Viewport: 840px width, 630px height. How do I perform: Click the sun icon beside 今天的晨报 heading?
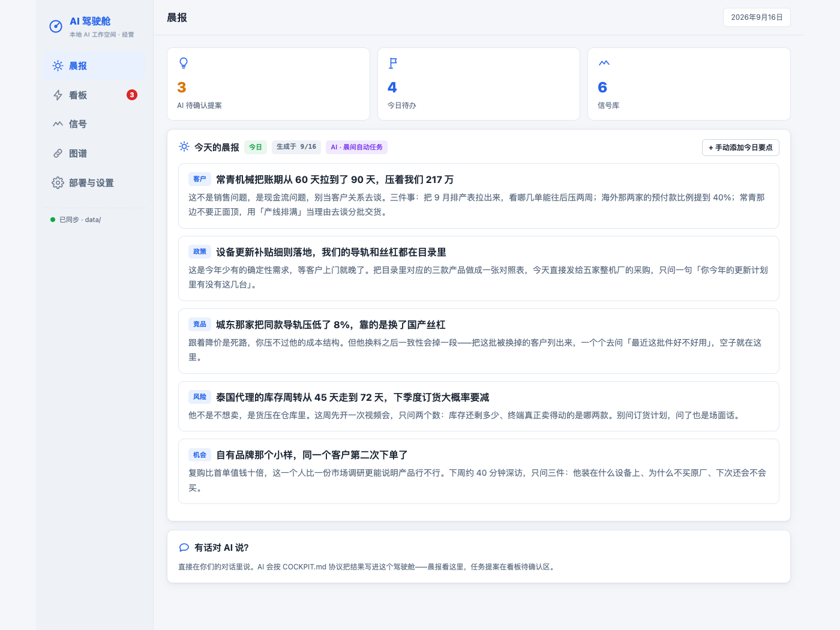184,147
